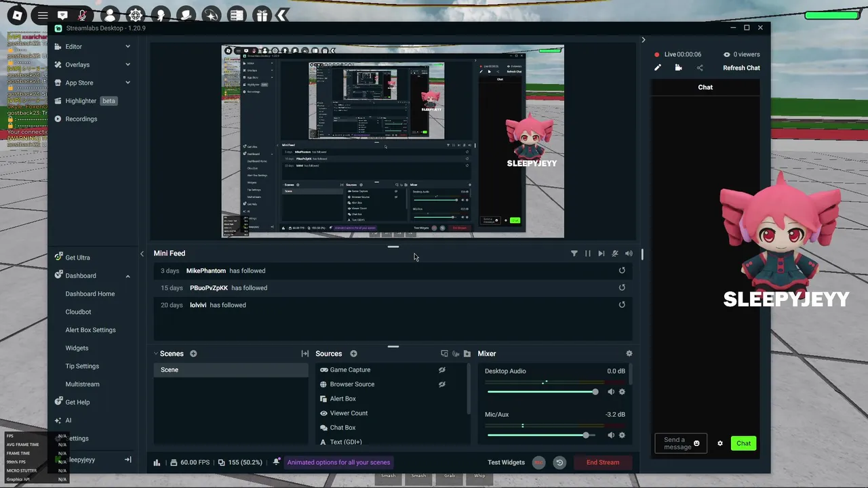The width and height of the screenshot is (868, 488).
Task: Toggle visibility of Game Capture source
Action: click(x=441, y=370)
